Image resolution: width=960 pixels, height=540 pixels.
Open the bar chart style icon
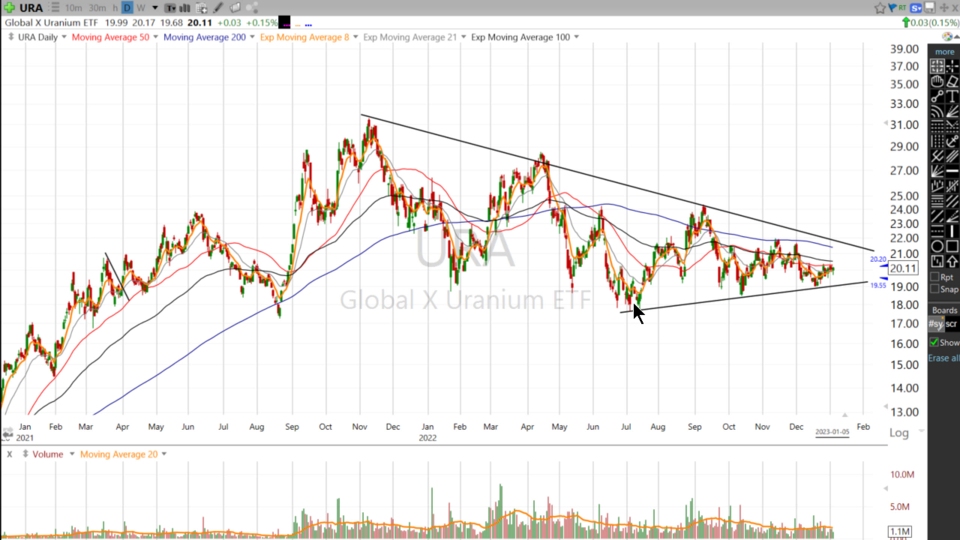pos(184,8)
